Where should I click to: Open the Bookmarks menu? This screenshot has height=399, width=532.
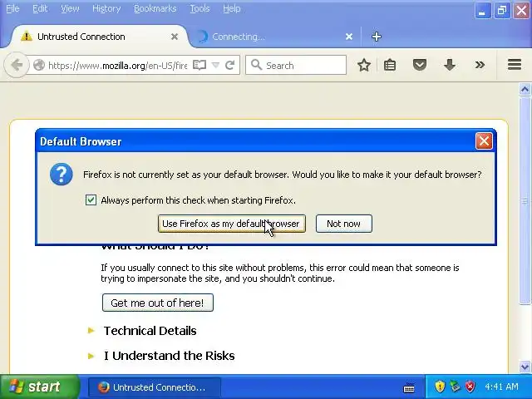(x=155, y=8)
